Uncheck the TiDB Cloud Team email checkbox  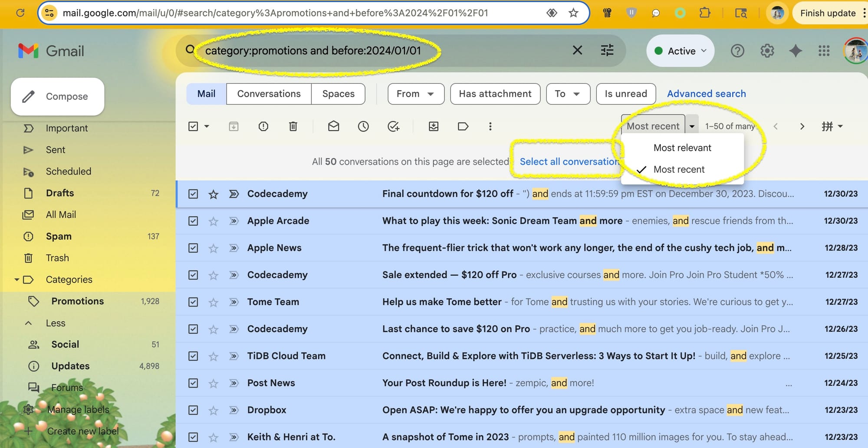click(x=193, y=356)
